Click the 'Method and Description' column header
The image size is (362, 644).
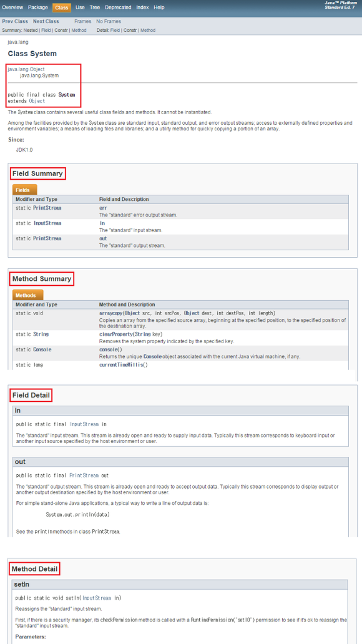[x=127, y=305]
